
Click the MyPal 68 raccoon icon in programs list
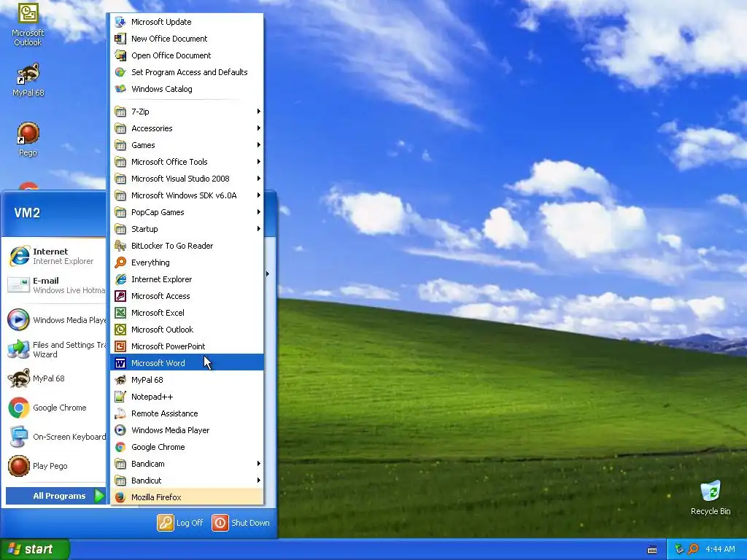coord(120,379)
